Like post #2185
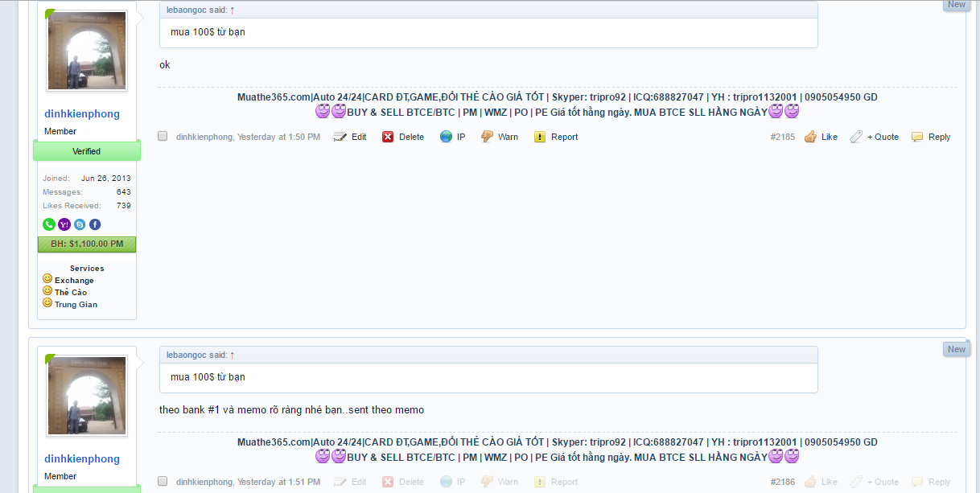 (821, 137)
